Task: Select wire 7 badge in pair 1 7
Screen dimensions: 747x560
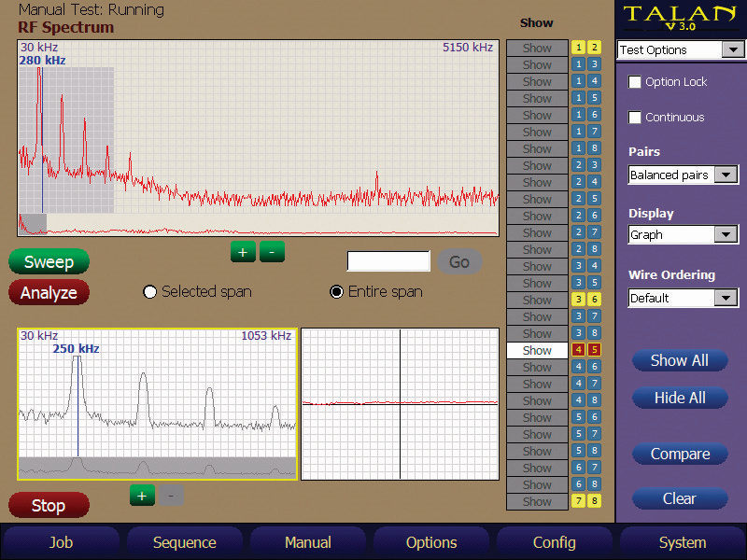Action: (x=595, y=132)
